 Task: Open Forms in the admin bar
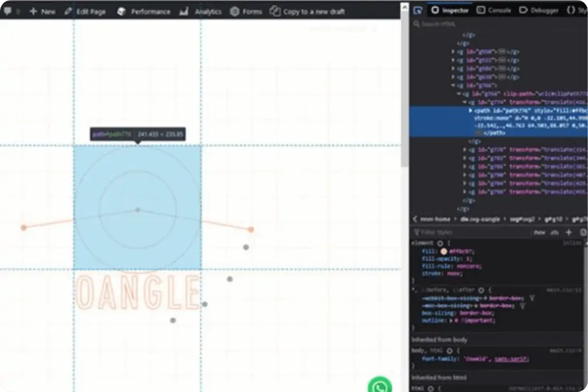click(x=246, y=11)
